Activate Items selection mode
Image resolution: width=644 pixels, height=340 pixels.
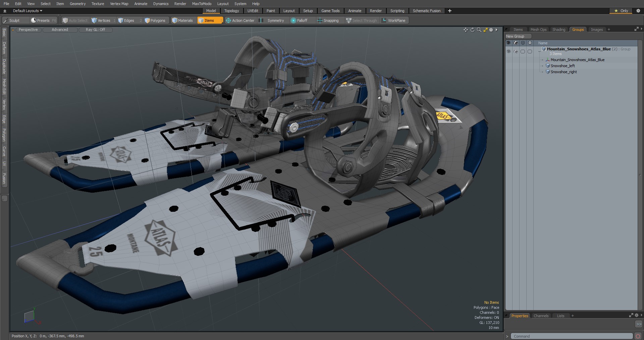210,20
